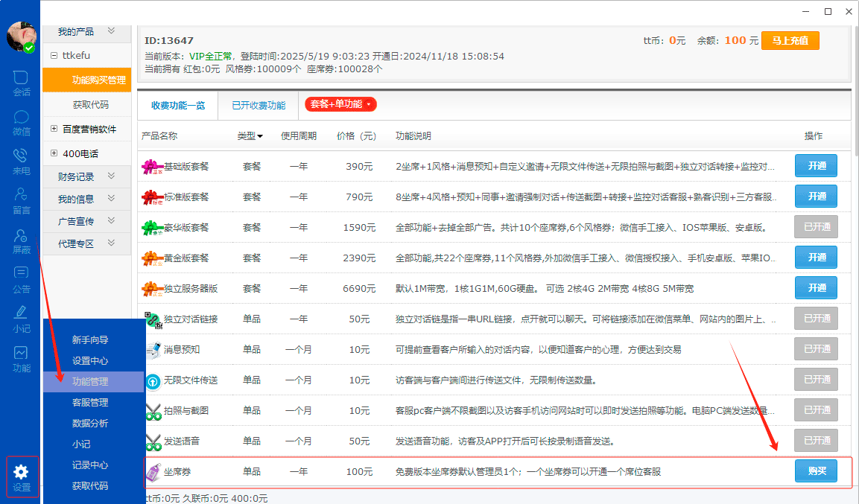Choose 客服管理 in settings menu

(x=90, y=402)
